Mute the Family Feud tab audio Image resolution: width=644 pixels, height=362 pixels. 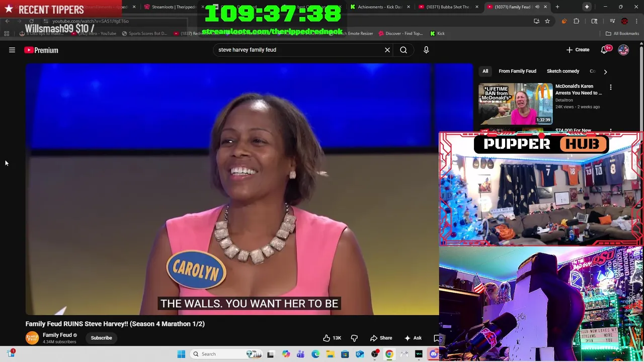point(537,7)
